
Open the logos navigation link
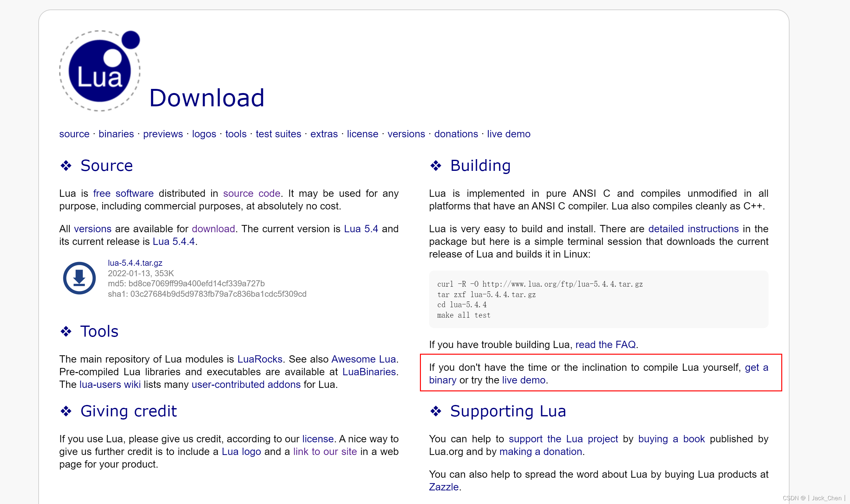[x=204, y=134]
